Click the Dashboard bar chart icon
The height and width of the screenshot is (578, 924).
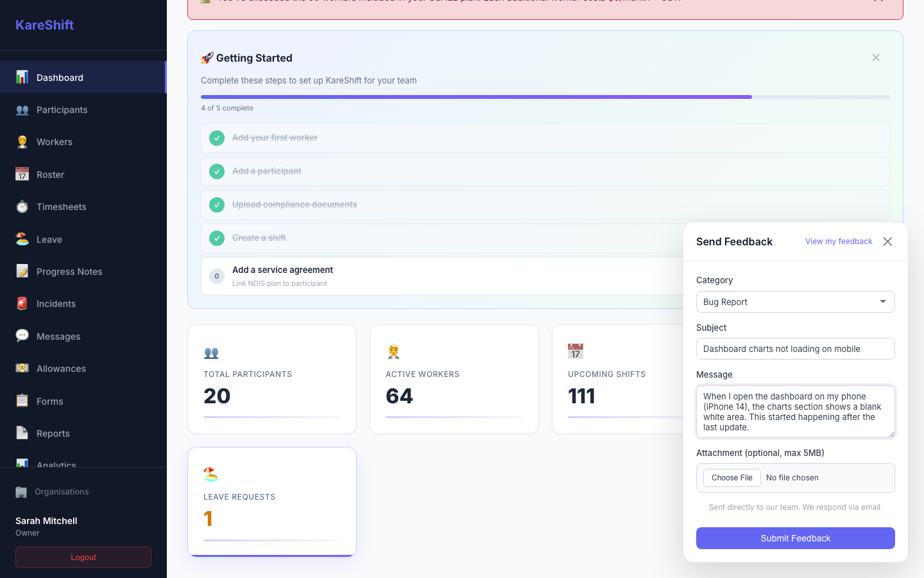tap(22, 77)
